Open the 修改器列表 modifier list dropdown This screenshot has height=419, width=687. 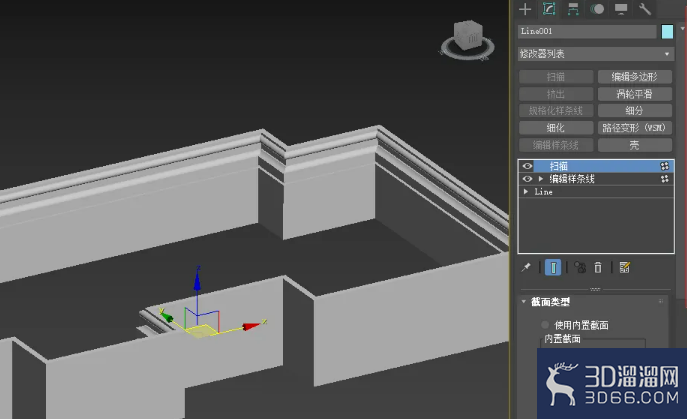coord(595,54)
